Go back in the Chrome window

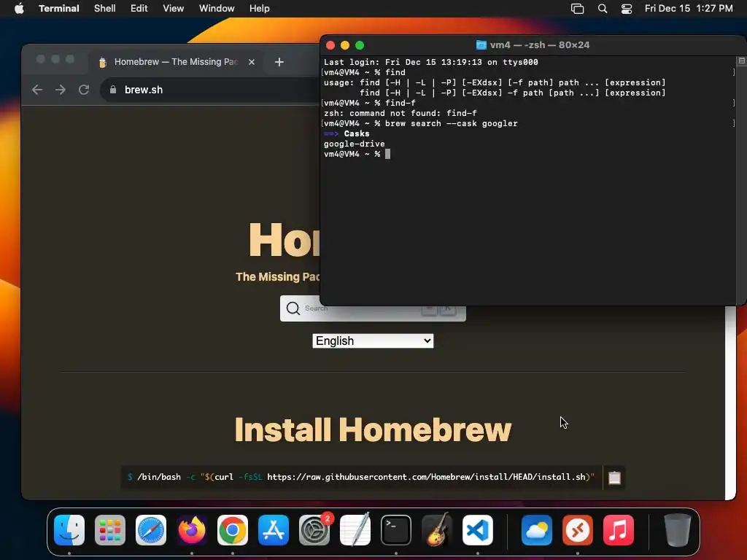[x=37, y=90]
